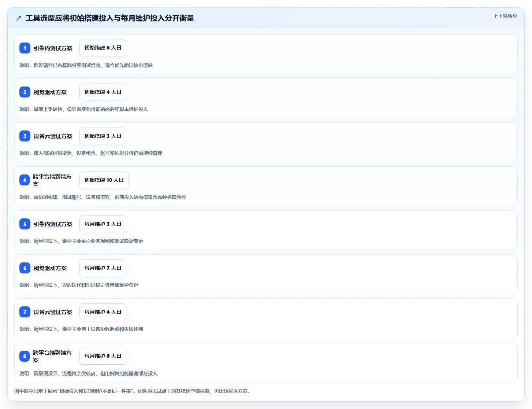
Task: Select the 初始搭建 3 人日 chip
Action: [x=103, y=136]
